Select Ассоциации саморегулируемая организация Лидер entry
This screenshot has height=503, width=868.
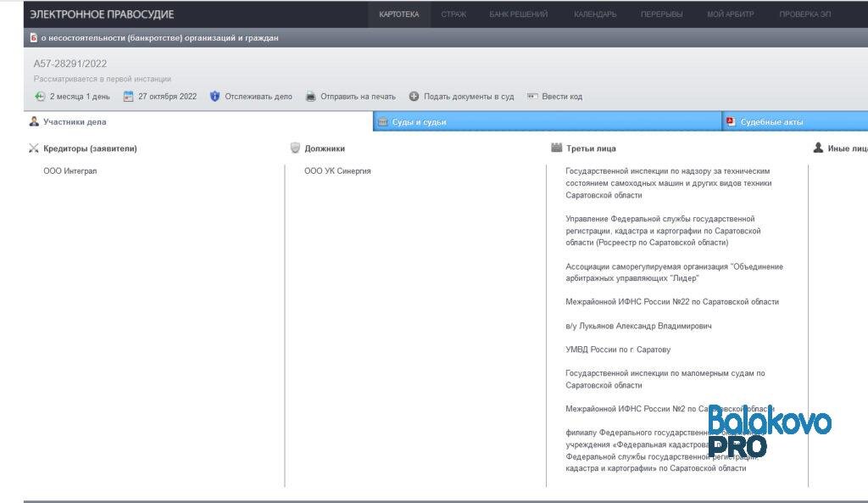point(674,272)
